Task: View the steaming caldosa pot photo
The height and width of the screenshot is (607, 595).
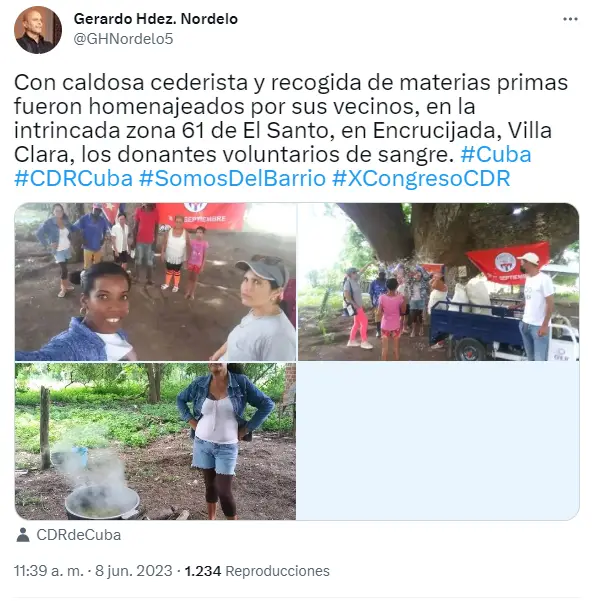Action: pyautogui.click(x=155, y=441)
